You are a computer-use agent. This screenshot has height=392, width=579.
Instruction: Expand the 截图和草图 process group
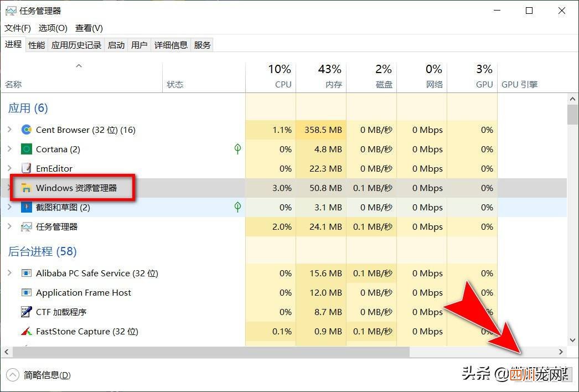coord(9,207)
